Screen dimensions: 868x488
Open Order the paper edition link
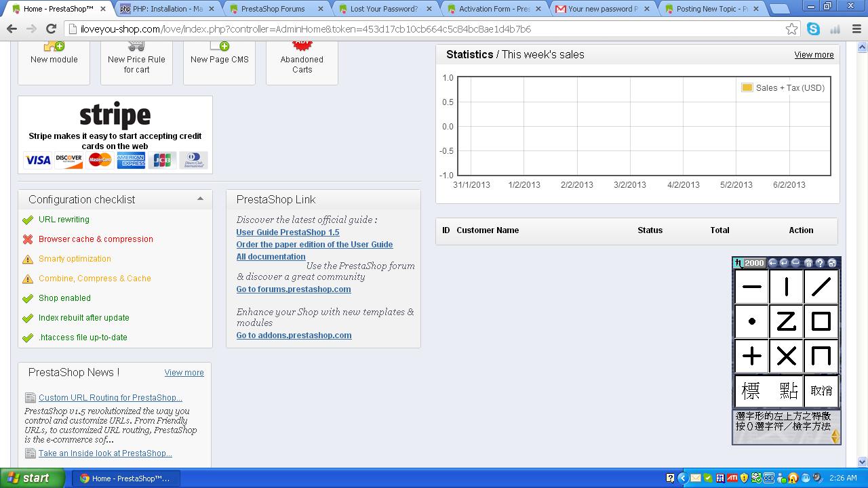coord(315,244)
